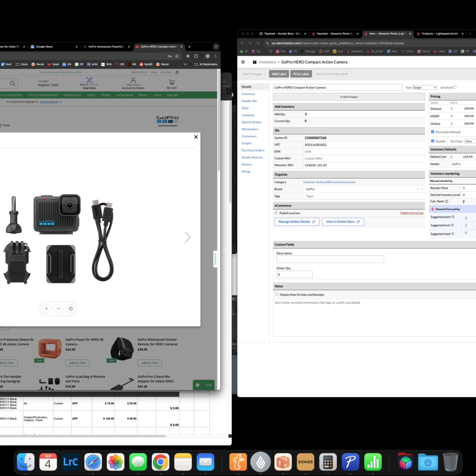Open Account & Orders on B&H
Image resolution: width=476 pixels, height=476 pixels.
click(133, 84)
